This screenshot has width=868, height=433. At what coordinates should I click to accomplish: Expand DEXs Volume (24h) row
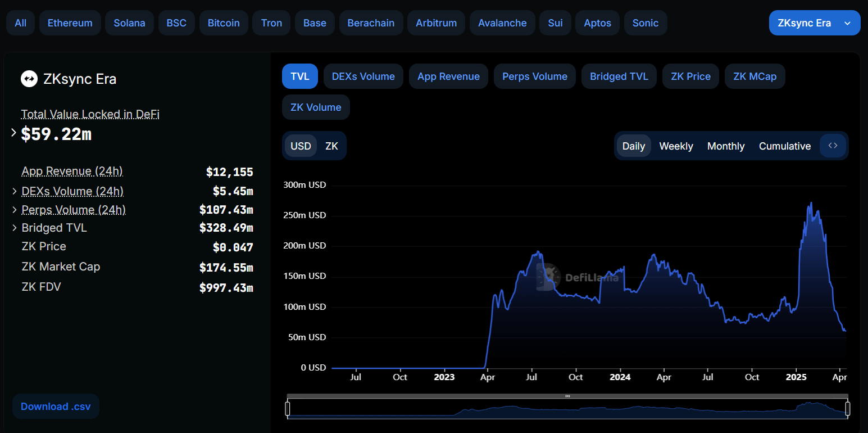[15, 192]
